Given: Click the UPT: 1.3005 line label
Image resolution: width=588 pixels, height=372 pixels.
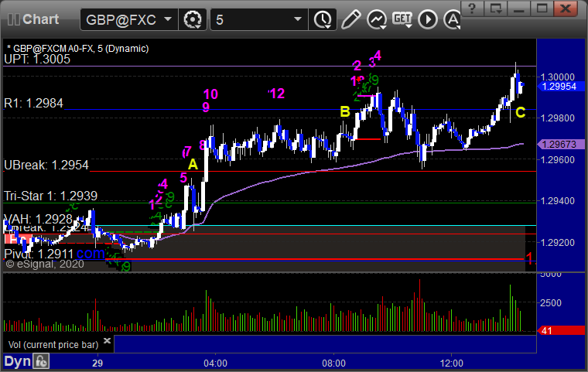Looking at the screenshot, I should [x=37, y=60].
